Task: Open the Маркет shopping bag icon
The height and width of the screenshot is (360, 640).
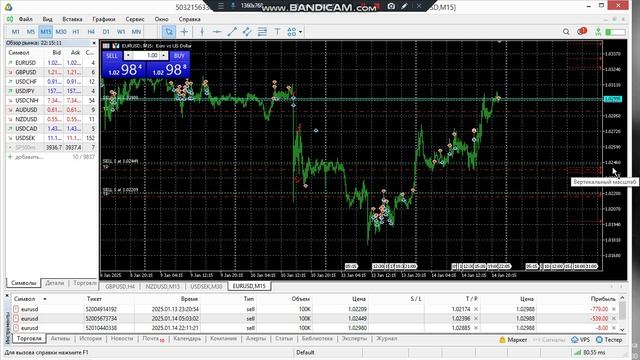Action: pyautogui.click(x=502, y=340)
